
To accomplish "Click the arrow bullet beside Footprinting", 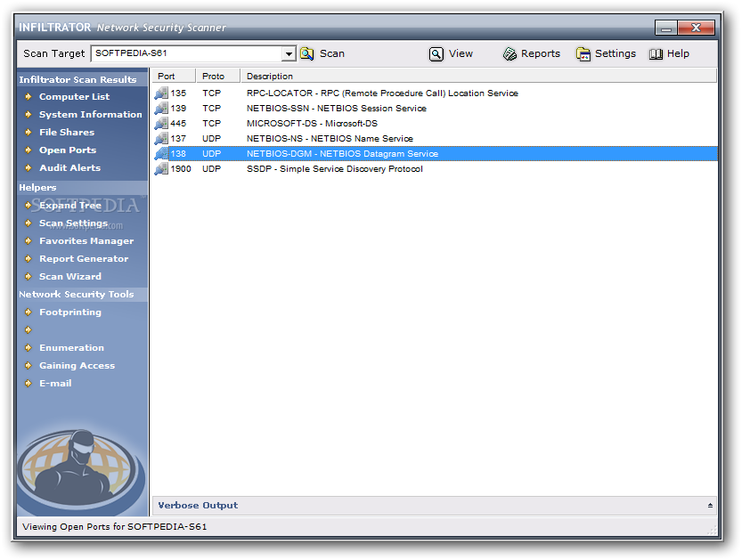I will [29, 312].
